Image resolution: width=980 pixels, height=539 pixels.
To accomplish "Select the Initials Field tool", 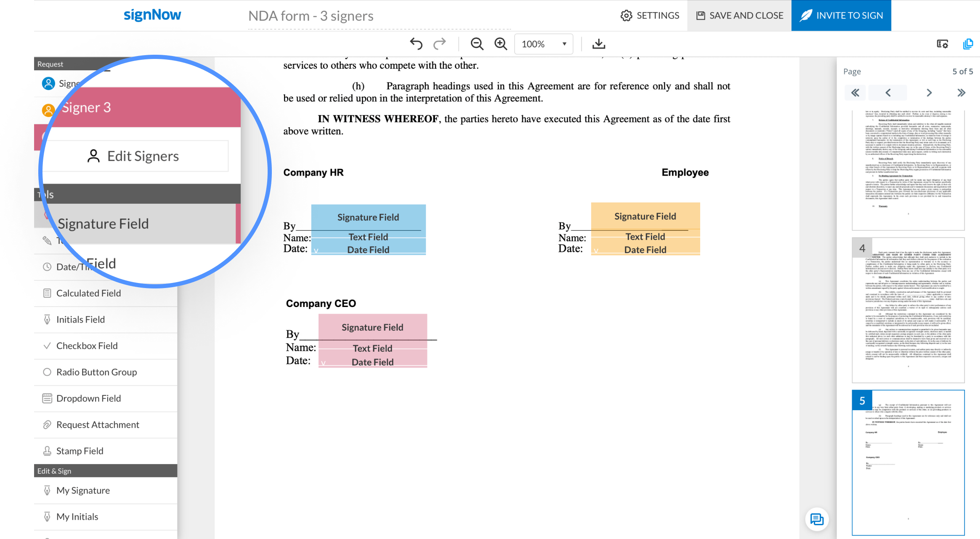I will (x=80, y=320).
